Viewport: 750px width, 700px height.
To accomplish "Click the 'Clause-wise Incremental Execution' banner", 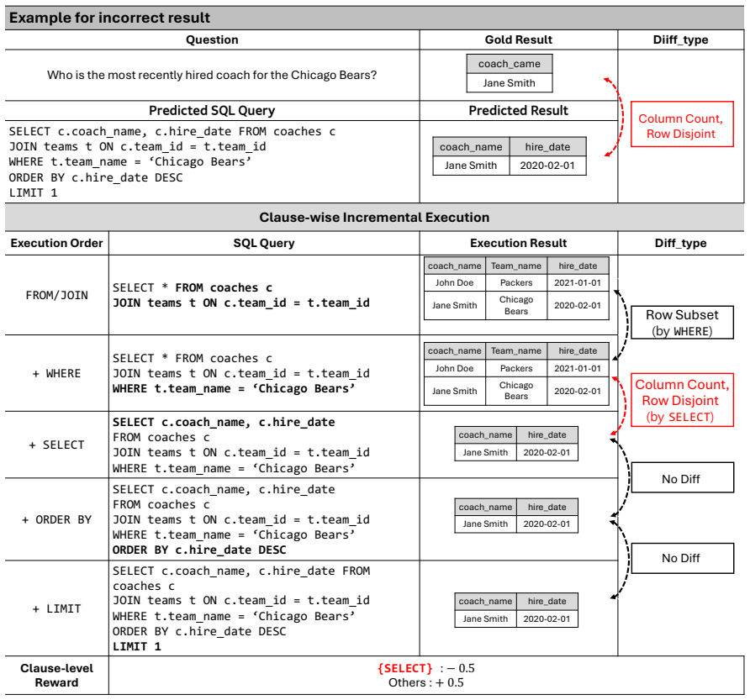I will coord(374,217).
